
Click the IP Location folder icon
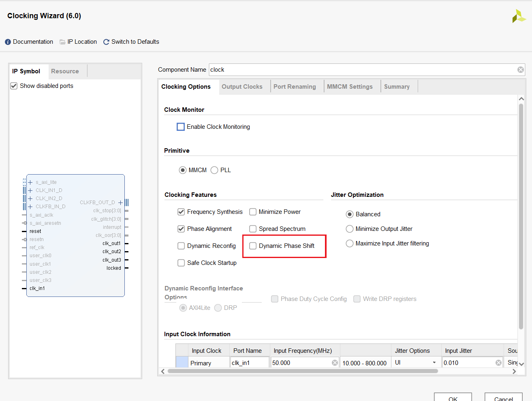[x=62, y=41]
